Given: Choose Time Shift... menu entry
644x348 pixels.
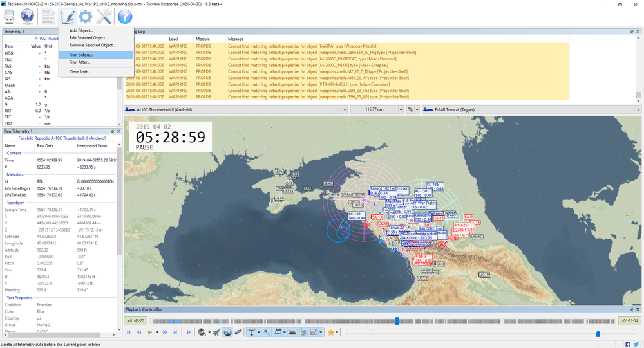Looking at the screenshot, I should [x=80, y=71].
